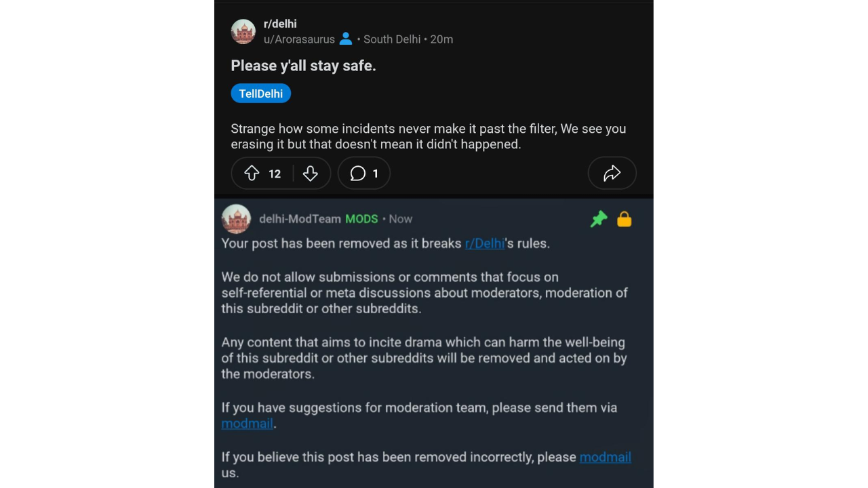The width and height of the screenshot is (868, 488).
Task: Click the share arrow icon
Action: pos(612,174)
